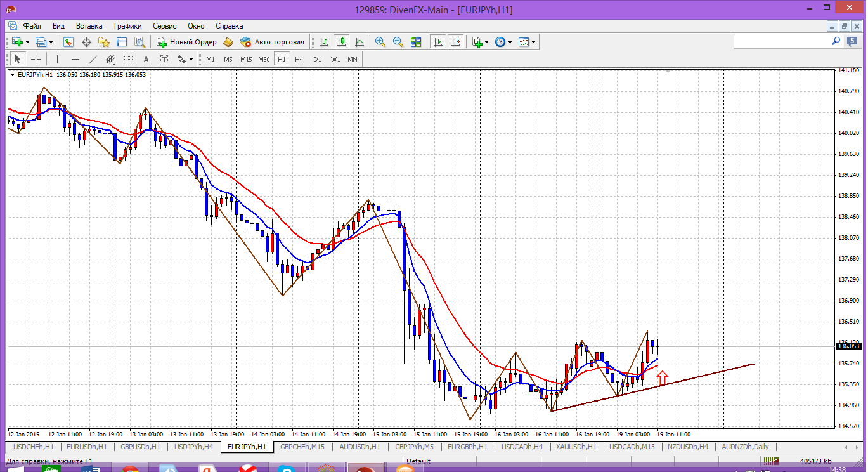
Task: Expand the chart templates dropdown
Action: (x=534, y=43)
